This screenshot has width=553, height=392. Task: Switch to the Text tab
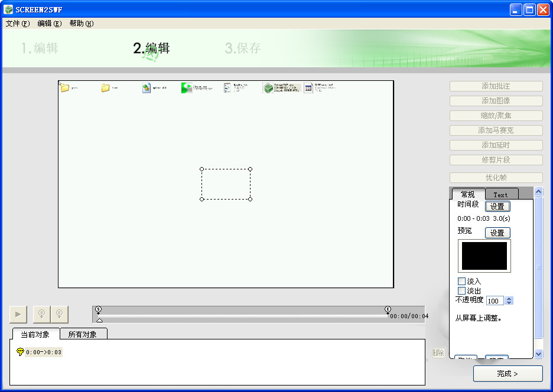pos(501,195)
